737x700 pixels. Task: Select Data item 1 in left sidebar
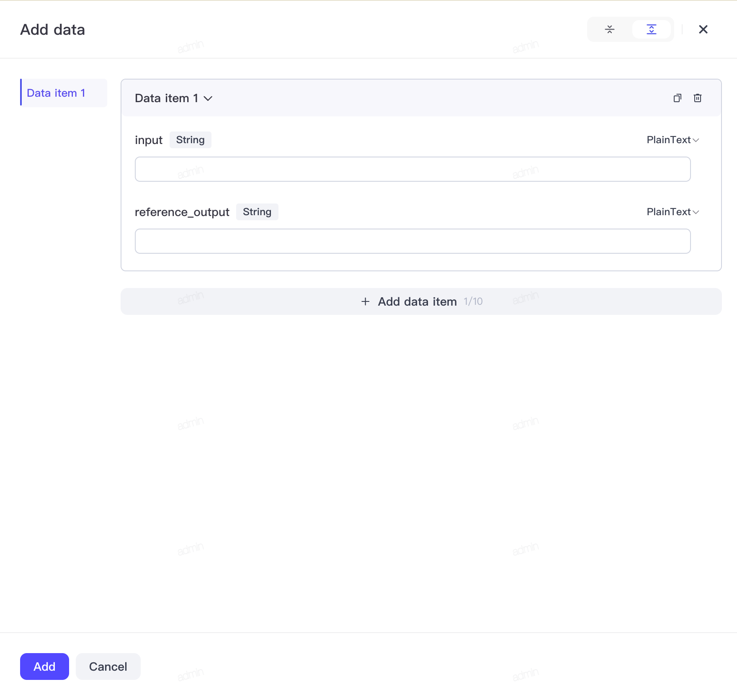(x=64, y=93)
